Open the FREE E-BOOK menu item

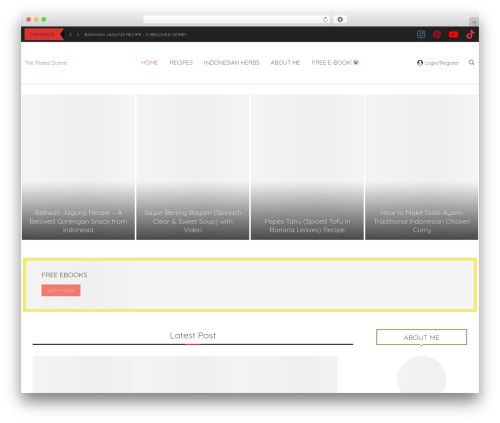(x=335, y=63)
